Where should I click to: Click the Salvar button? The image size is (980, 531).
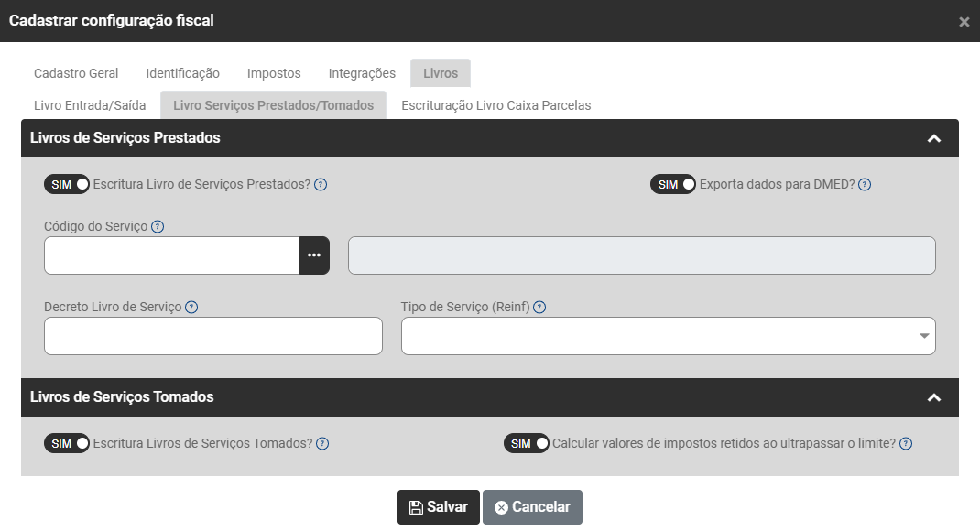438,507
